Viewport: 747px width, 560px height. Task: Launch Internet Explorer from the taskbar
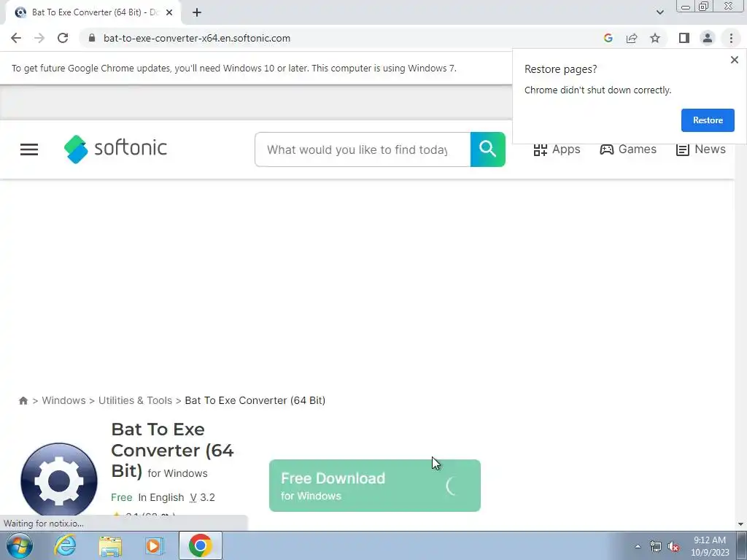[65, 545]
